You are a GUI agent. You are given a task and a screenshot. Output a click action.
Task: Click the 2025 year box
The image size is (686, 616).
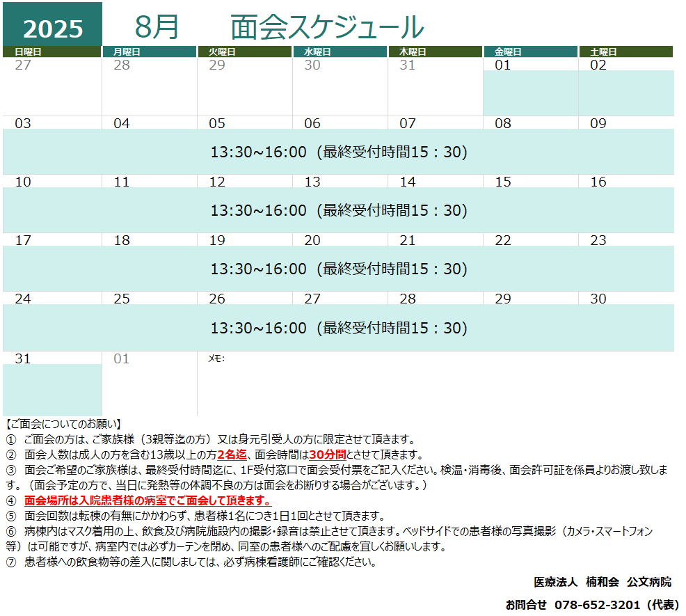[52, 24]
